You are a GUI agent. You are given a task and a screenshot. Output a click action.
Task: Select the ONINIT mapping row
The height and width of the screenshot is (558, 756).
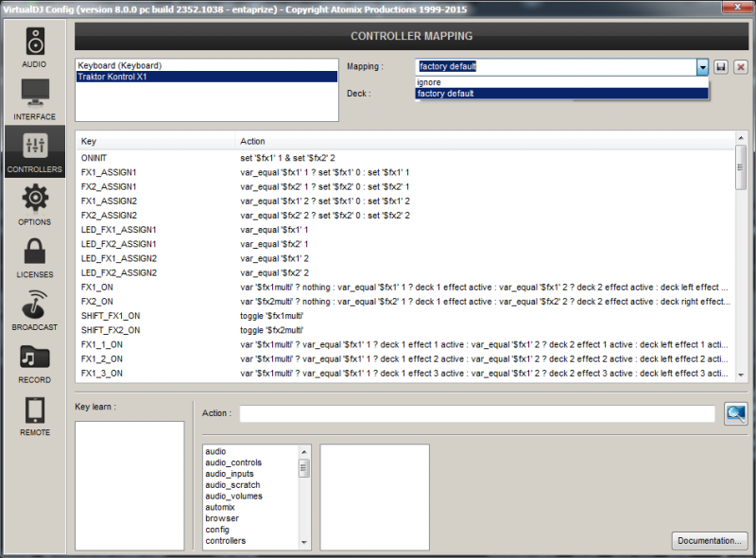pyautogui.click(x=405, y=158)
